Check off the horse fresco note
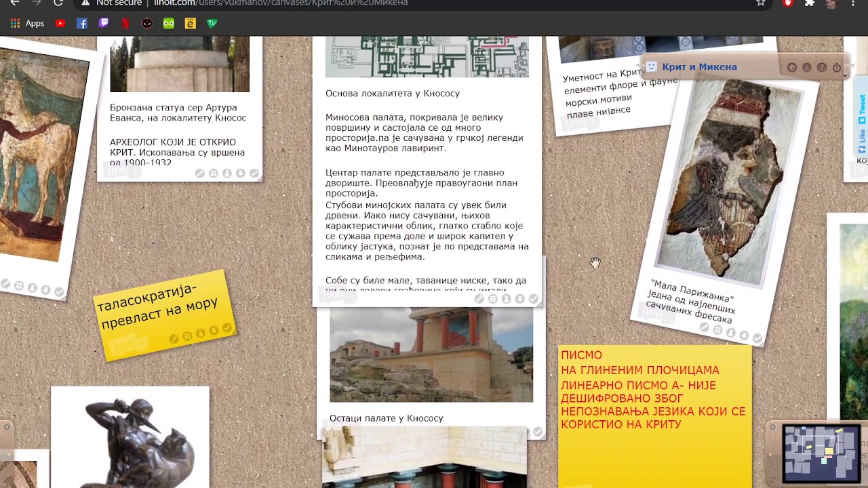The image size is (868, 488). [59, 292]
